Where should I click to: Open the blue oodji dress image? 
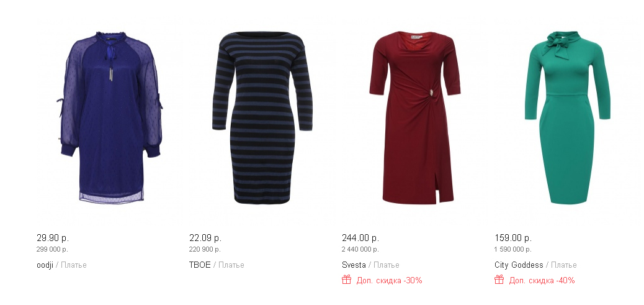pyautogui.click(x=110, y=118)
